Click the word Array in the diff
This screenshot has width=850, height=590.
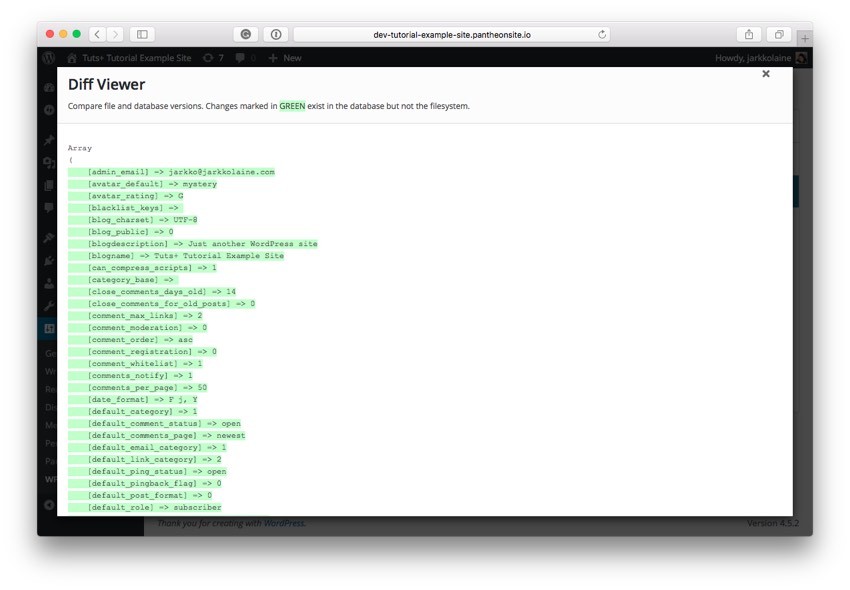click(x=80, y=148)
